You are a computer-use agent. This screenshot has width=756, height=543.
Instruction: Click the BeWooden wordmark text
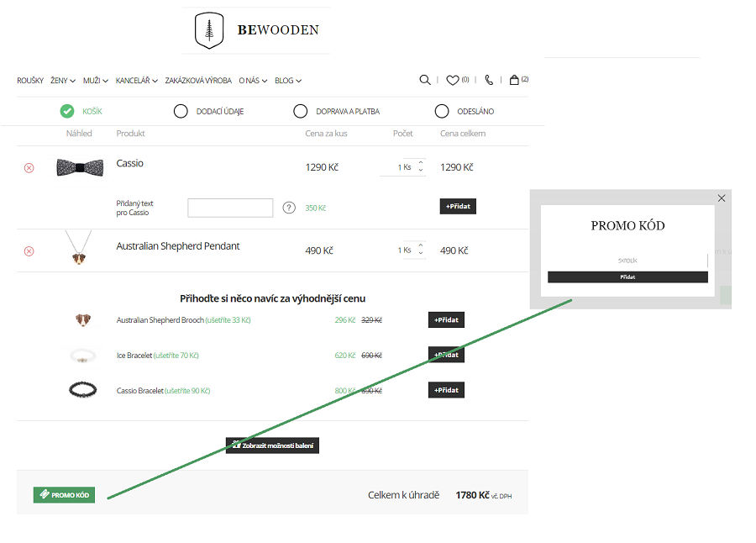pyautogui.click(x=278, y=30)
